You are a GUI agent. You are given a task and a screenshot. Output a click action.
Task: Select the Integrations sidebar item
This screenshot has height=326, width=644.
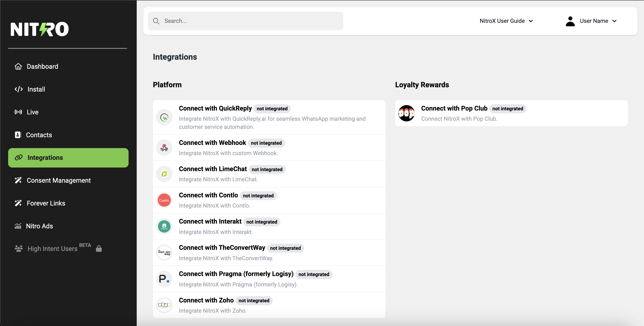68,158
